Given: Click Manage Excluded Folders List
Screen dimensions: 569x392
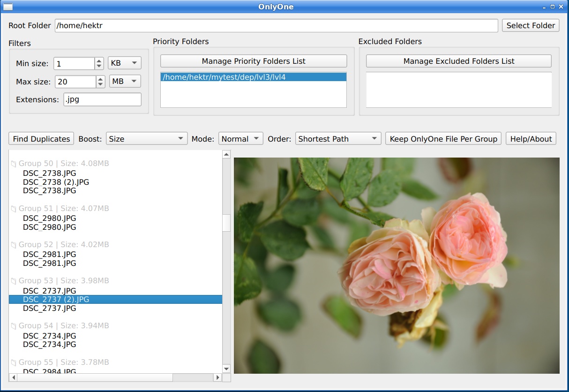Looking at the screenshot, I should click(x=458, y=60).
